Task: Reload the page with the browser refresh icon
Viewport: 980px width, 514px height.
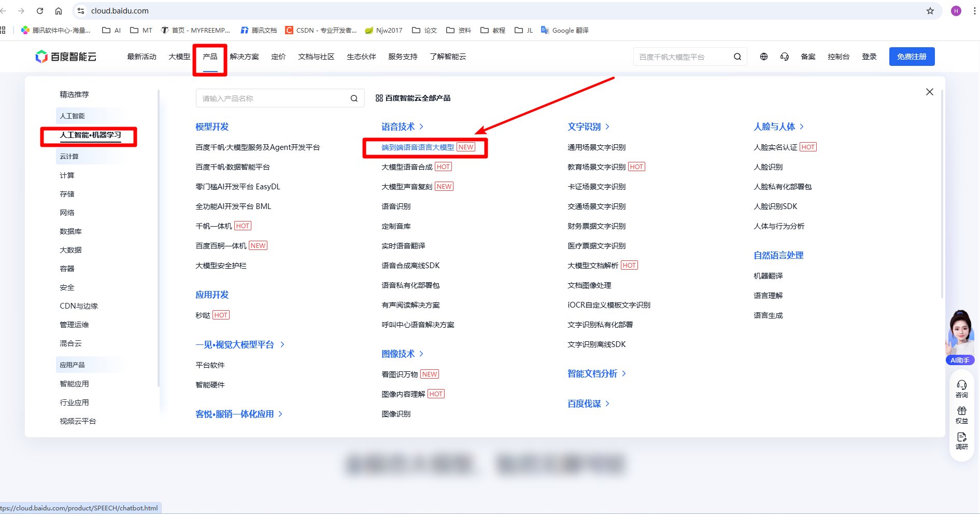Action: (x=40, y=11)
